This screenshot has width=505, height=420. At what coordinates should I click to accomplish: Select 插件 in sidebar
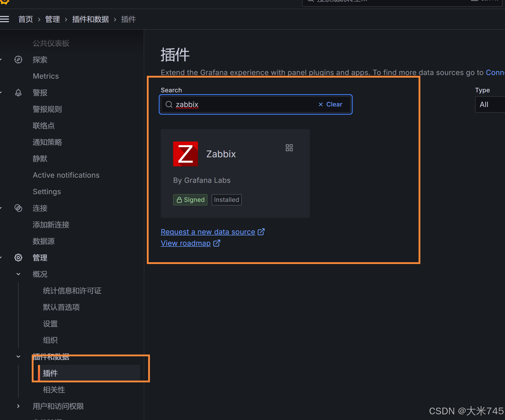click(x=89, y=373)
